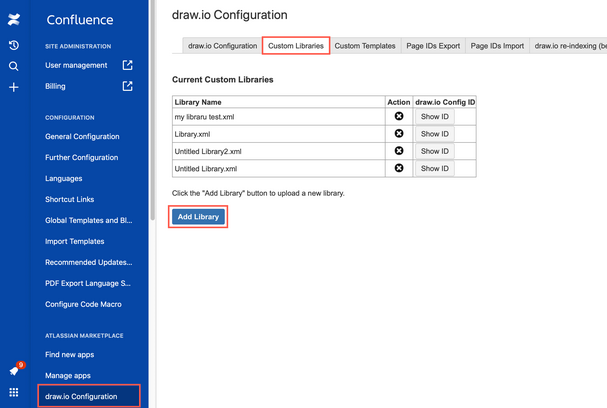Click external link icon next to Billing

point(127,86)
